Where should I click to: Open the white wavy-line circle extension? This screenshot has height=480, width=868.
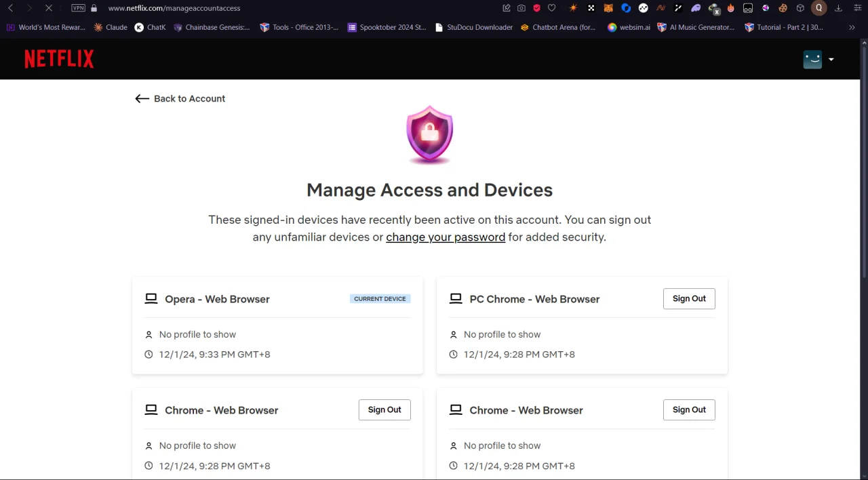click(644, 8)
